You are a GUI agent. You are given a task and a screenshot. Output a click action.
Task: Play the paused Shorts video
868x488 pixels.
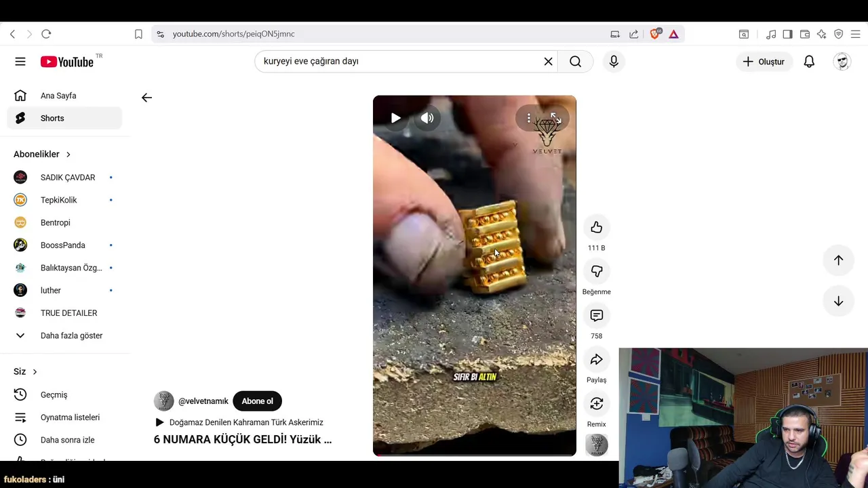pos(395,118)
